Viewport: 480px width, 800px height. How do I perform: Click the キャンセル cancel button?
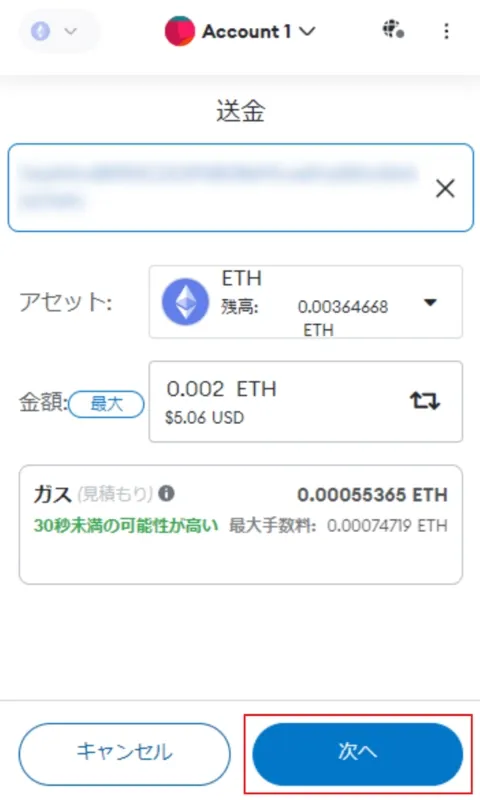tap(124, 754)
